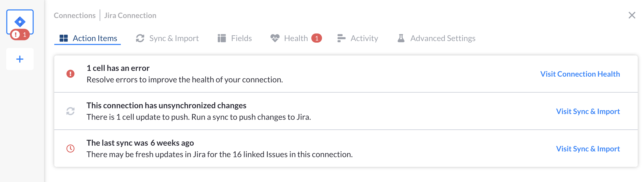Click the Advanced Settings flask icon
Viewport: 644px width, 182px height.
click(401, 38)
